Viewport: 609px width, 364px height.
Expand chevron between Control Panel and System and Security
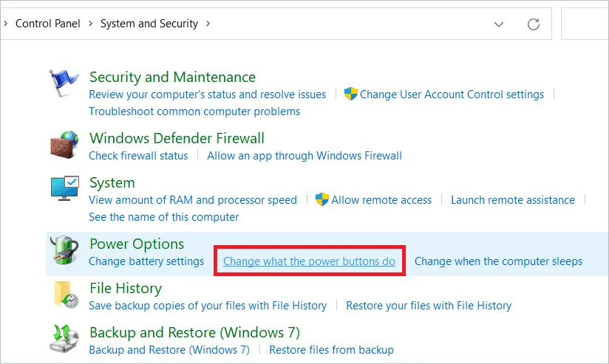[90, 24]
